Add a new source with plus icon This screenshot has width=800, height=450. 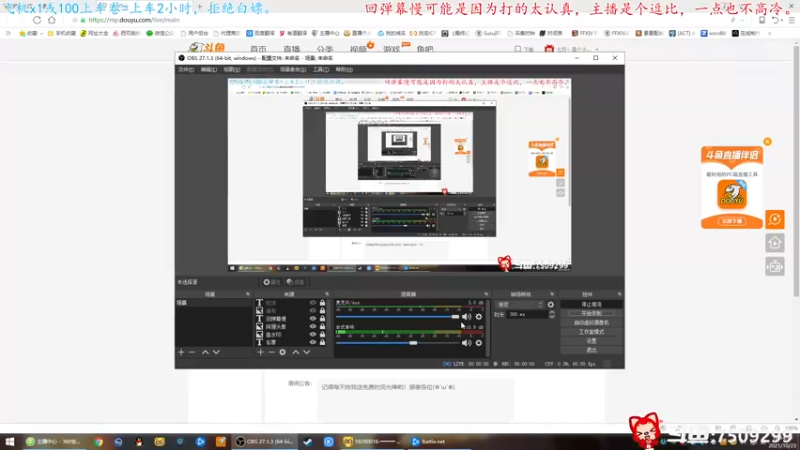(260, 352)
